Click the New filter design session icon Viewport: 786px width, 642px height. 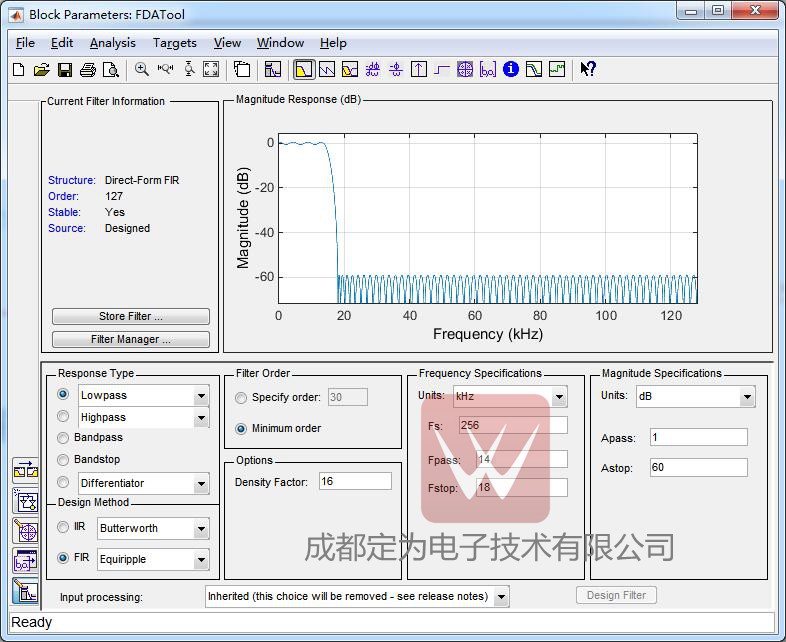tap(19, 69)
